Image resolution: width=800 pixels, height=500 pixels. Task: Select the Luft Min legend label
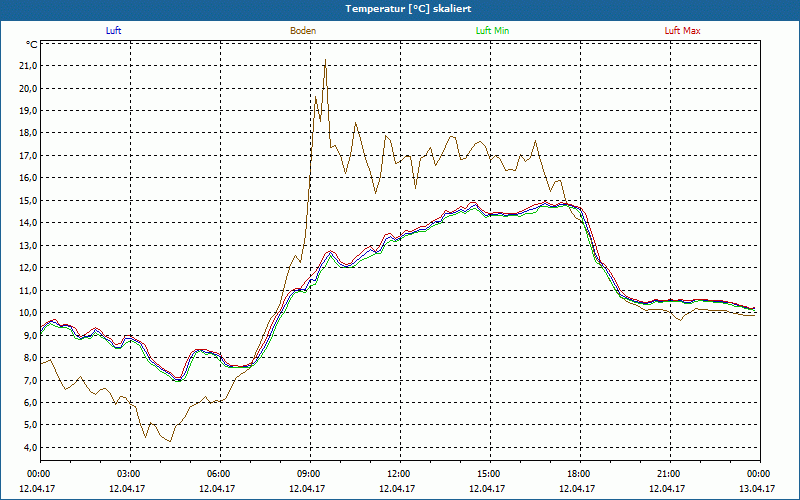coord(492,31)
